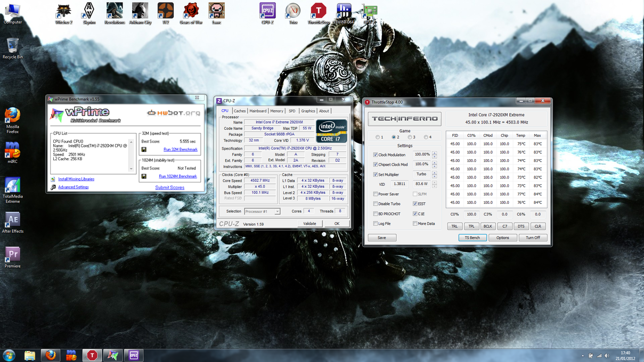Click the Witcher 2 desktop shortcut
The height and width of the screenshot is (362, 644).
[x=63, y=12]
